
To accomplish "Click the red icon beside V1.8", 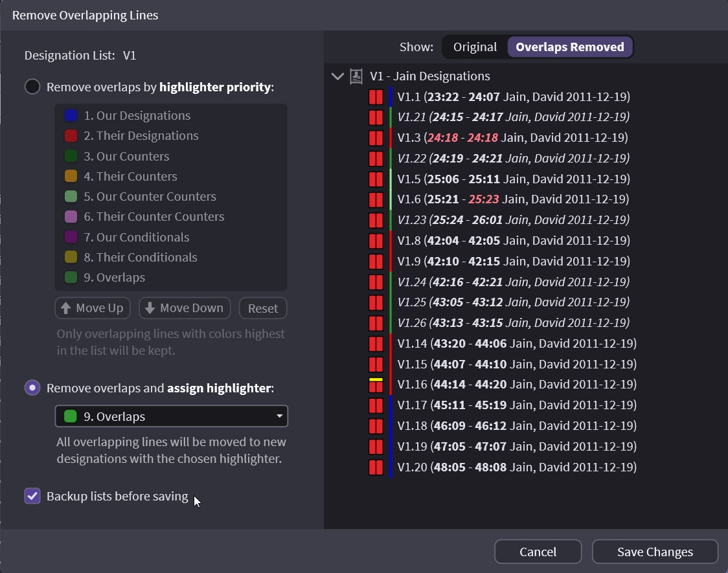I will click(x=376, y=241).
